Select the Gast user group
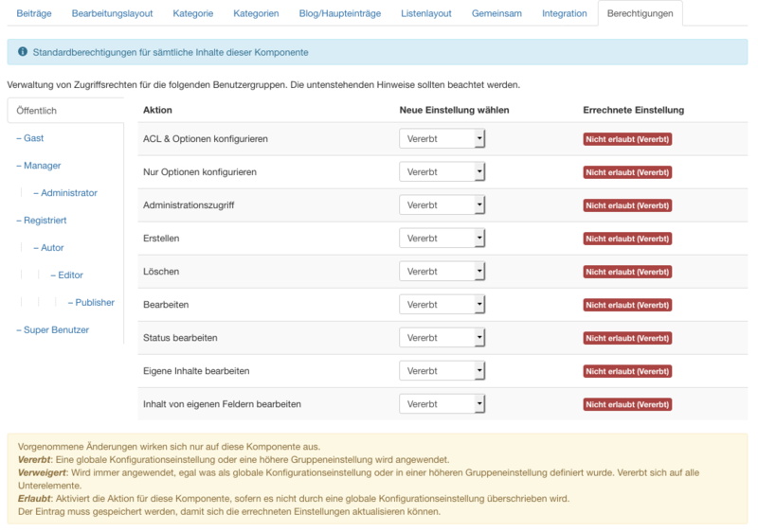Screen dimensions: 758x532 click(x=30, y=138)
